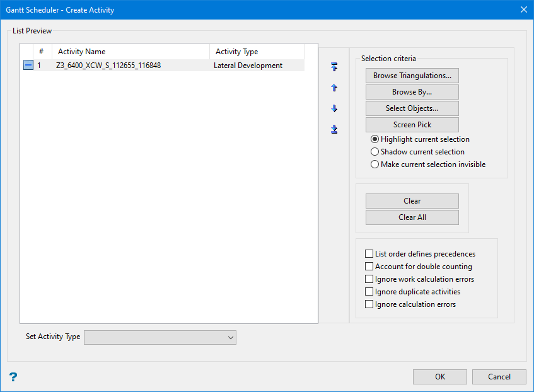Collapse row 1 using the minus icon
Image resolution: width=534 pixels, height=392 pixels.
28,65
